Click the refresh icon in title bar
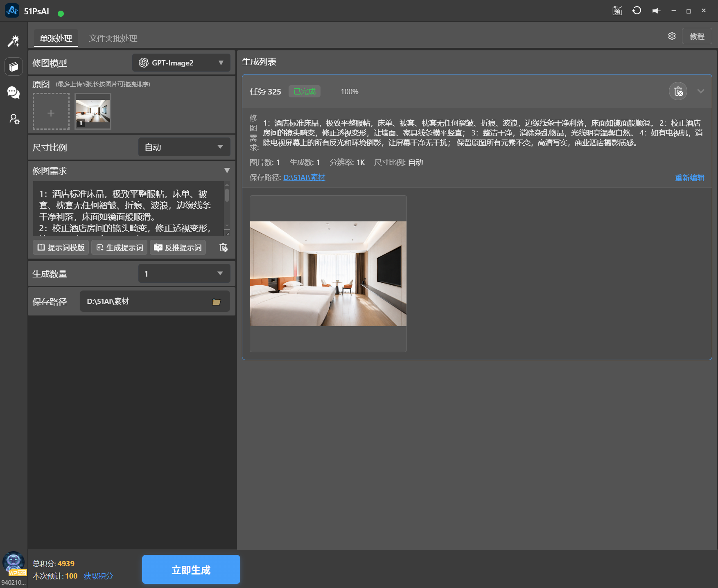The height and width of the screenshot is (588, 718). click(637, 11)
